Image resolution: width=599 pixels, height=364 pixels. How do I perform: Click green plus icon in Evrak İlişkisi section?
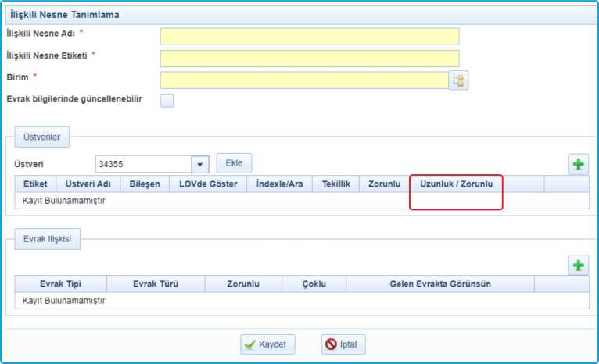tap(578, 266)
